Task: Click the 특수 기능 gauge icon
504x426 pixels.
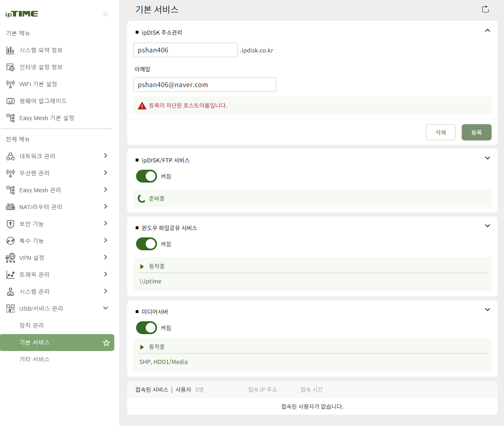Action: (10, 241)
